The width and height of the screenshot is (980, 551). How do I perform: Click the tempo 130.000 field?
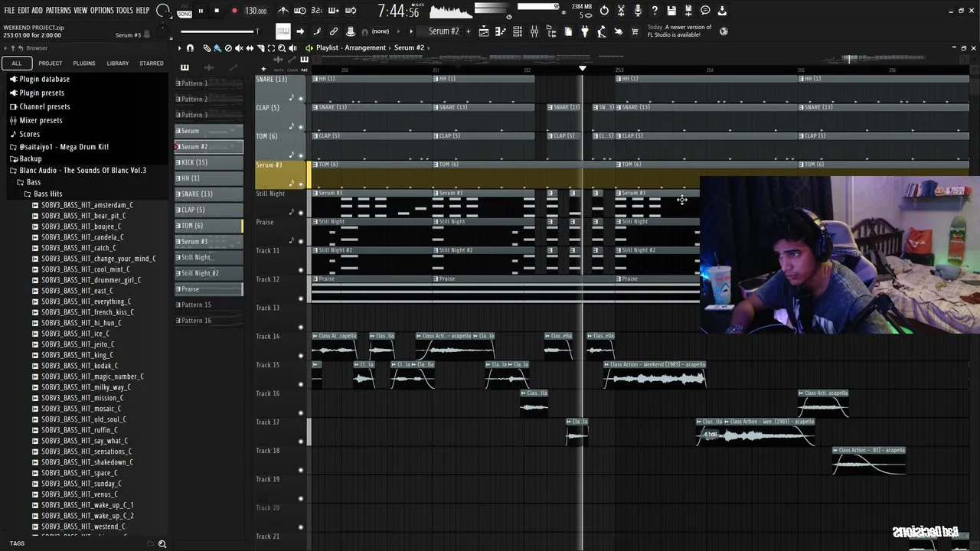tap(256, 11)
